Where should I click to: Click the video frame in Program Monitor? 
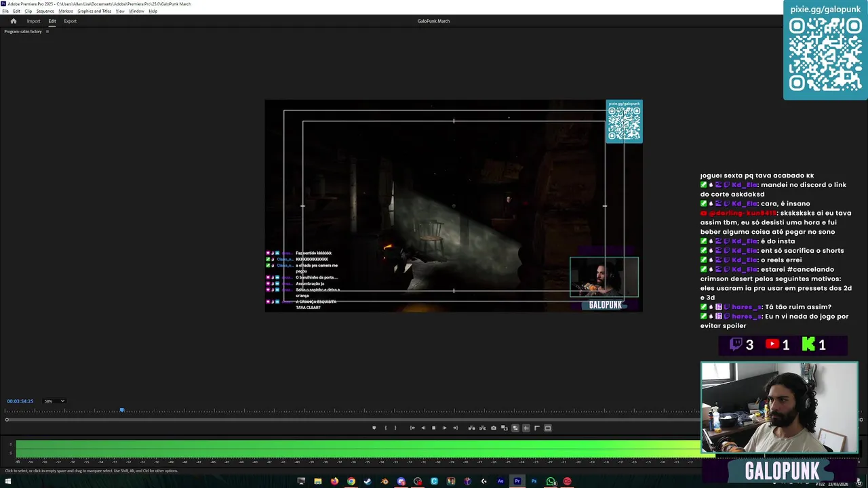(x=454, y=205)
